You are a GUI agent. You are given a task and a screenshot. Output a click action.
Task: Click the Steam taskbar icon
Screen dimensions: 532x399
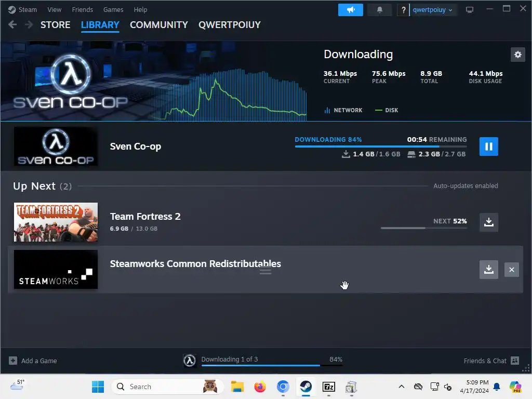tap(305, 387)
